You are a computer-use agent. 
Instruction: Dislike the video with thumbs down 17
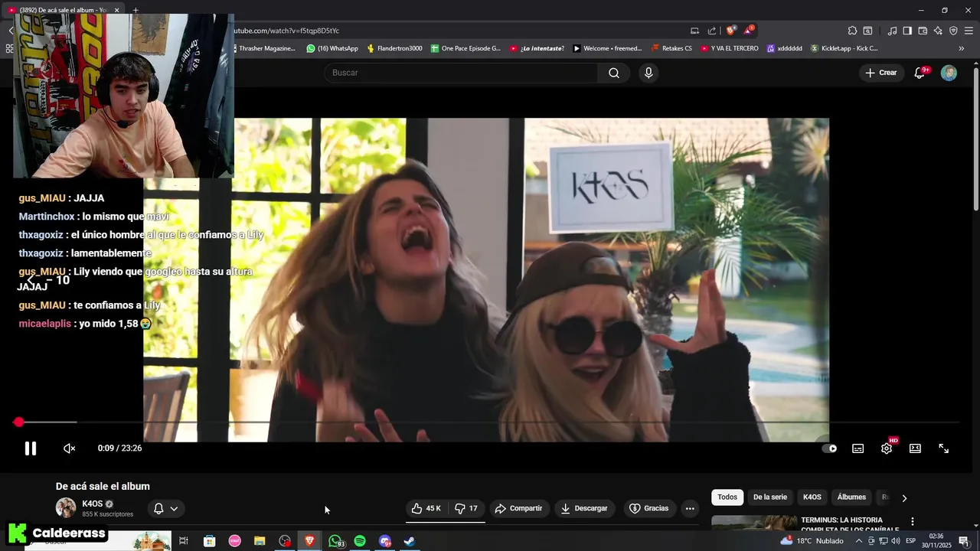[x=466, y=508]
